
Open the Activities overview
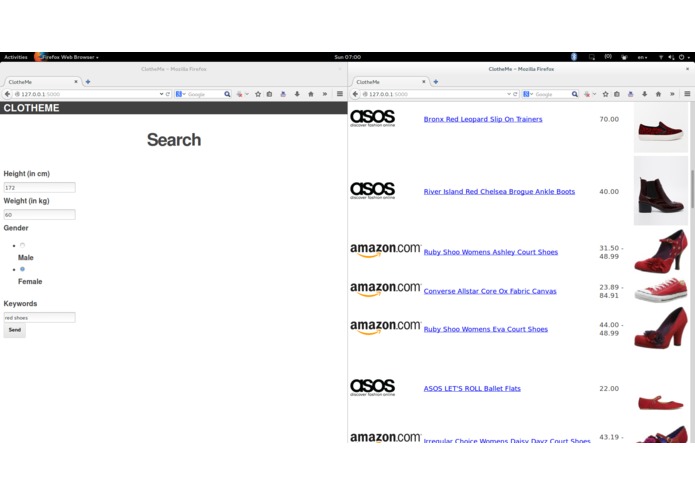coord(16,57)
